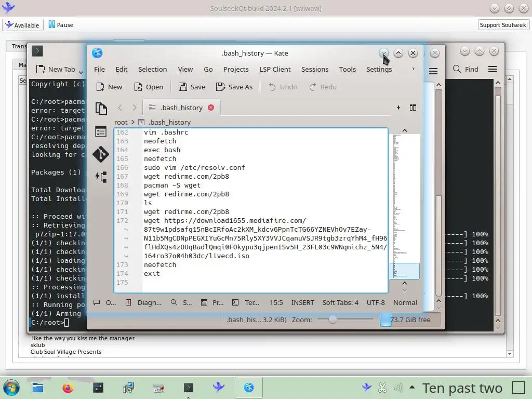The height and width of the screenshot is (399, 532).
Task: Open the UTF-8 encoding dropdown
Action: point(376,302)
